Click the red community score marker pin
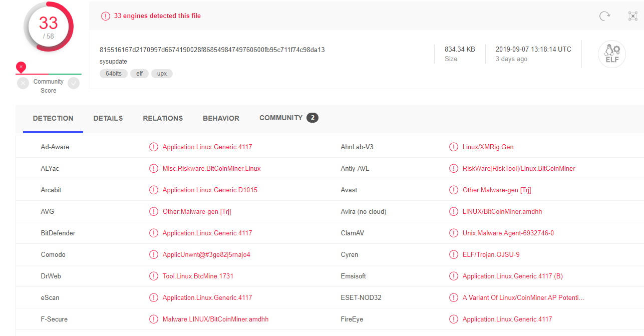 (21, 67)
